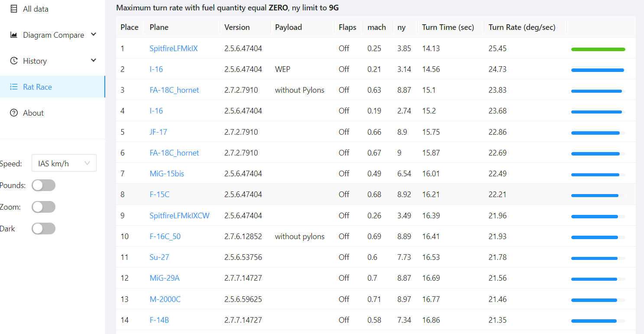The width and height of the screenshot is (644, 334).
Task: Open the F-15C plane link
Action: [x=159, y=195]
